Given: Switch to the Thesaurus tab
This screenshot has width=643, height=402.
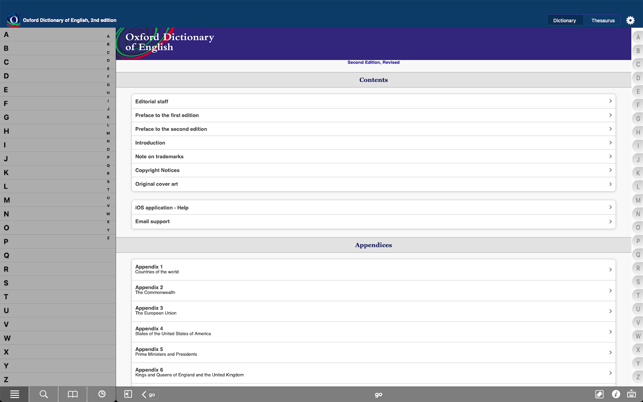Looking at the screenshot, I should pyautogui.click(x=602, y=21).
